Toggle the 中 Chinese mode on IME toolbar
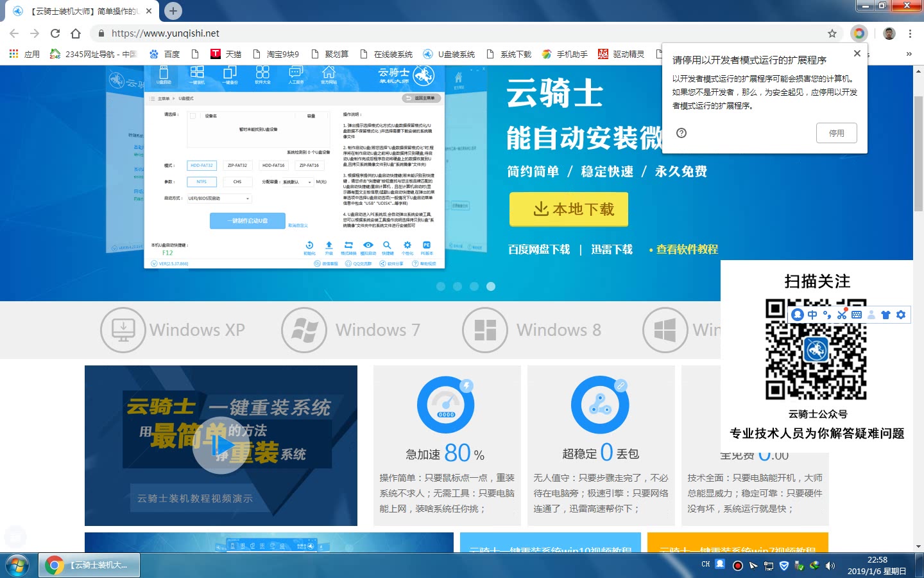The height and width of the screenshot is (578, 924). [x=812, y=315]
